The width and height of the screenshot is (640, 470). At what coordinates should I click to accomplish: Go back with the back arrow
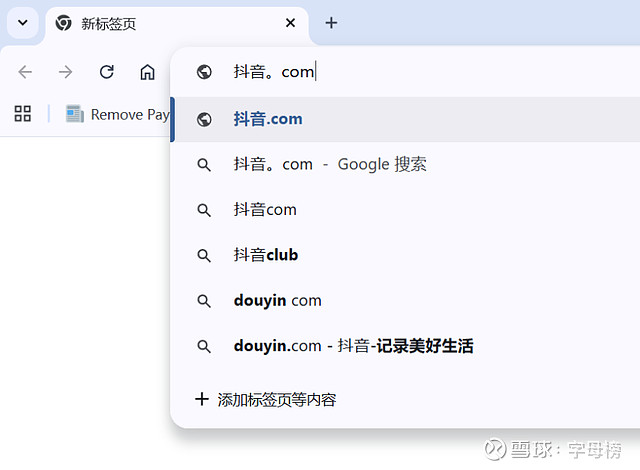click(x=25, y=72)
